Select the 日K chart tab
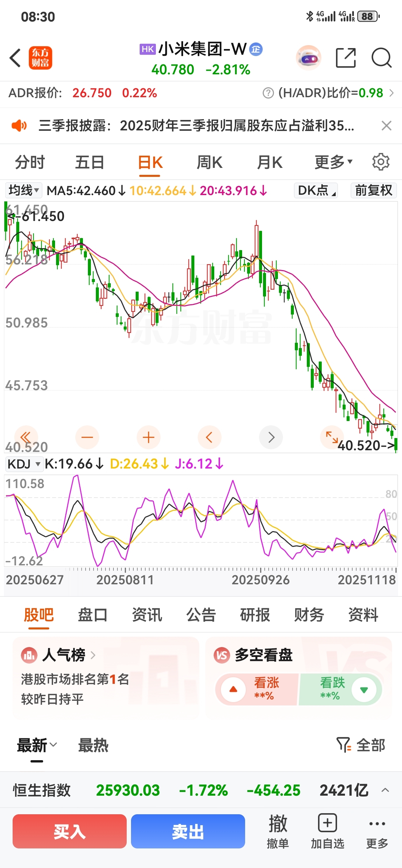The image size is (402, 868). pyautogui.click(x=150, y=162)
